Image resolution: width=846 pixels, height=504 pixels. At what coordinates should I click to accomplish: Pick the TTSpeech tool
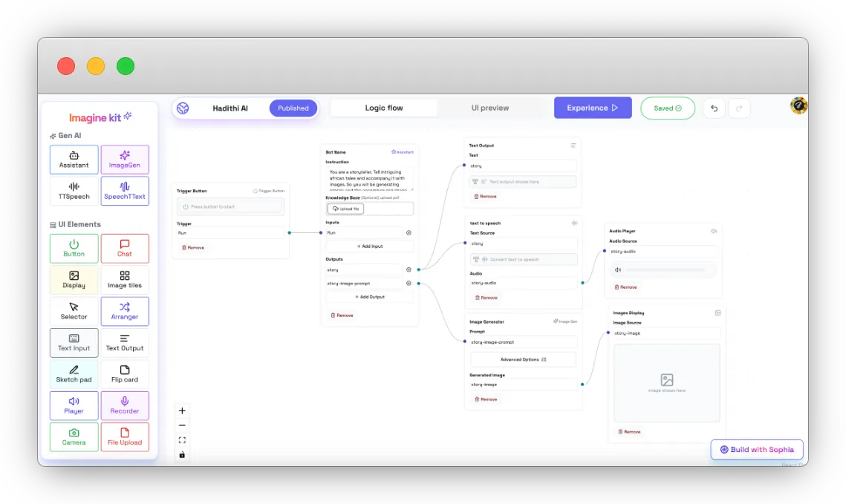[x=74, y=191]
